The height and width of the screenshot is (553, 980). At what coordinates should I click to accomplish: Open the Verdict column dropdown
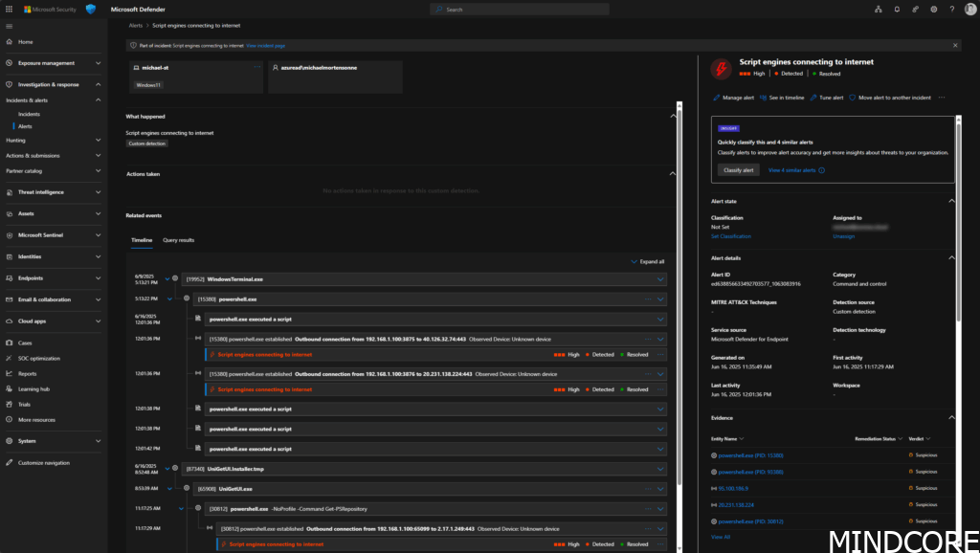pos(928,438)
